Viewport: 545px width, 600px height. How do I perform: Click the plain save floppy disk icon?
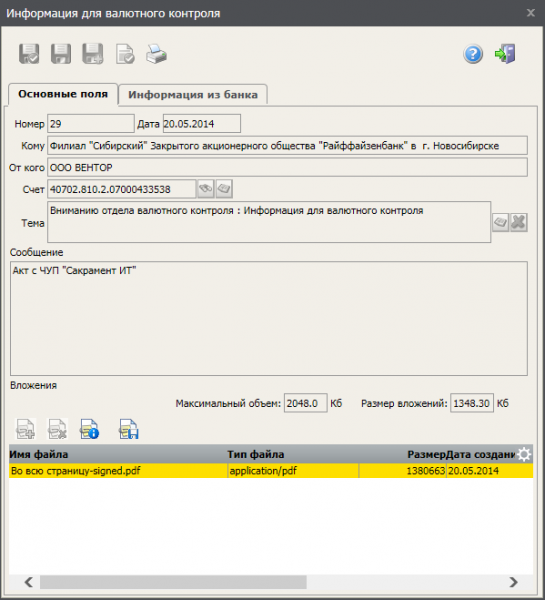[61, 54]
